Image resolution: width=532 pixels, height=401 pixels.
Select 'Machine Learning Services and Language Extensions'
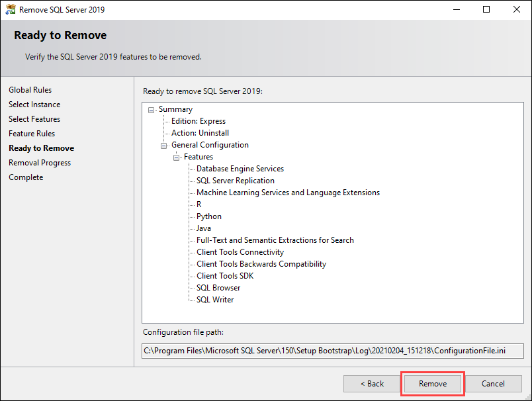[x=288, y=193]
